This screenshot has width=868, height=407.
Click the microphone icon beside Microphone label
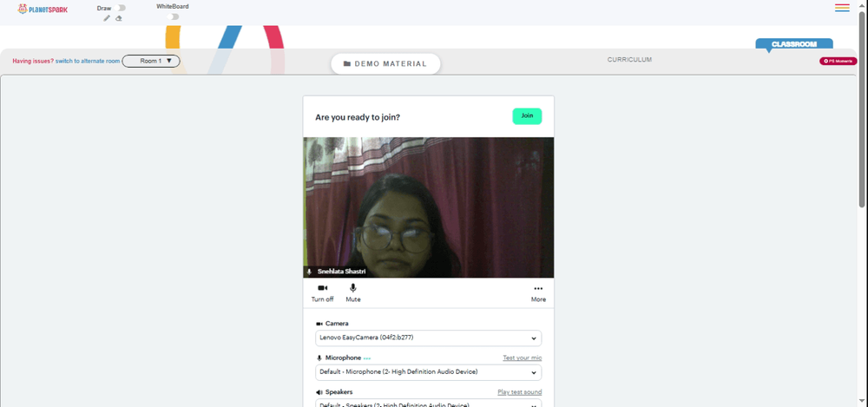click(319, 358)
